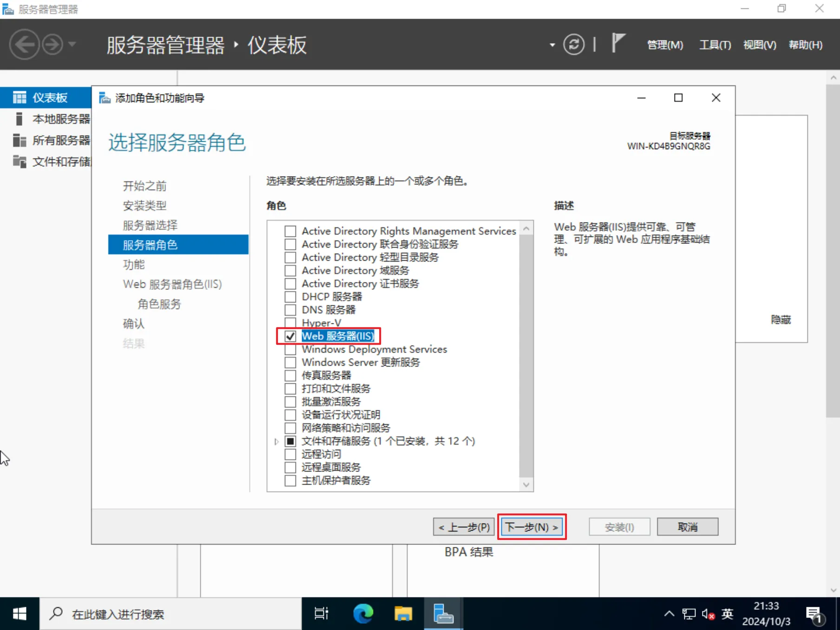
Task: Open the dropdown arrow left of the refresh icon
Action: coord(552,45)
